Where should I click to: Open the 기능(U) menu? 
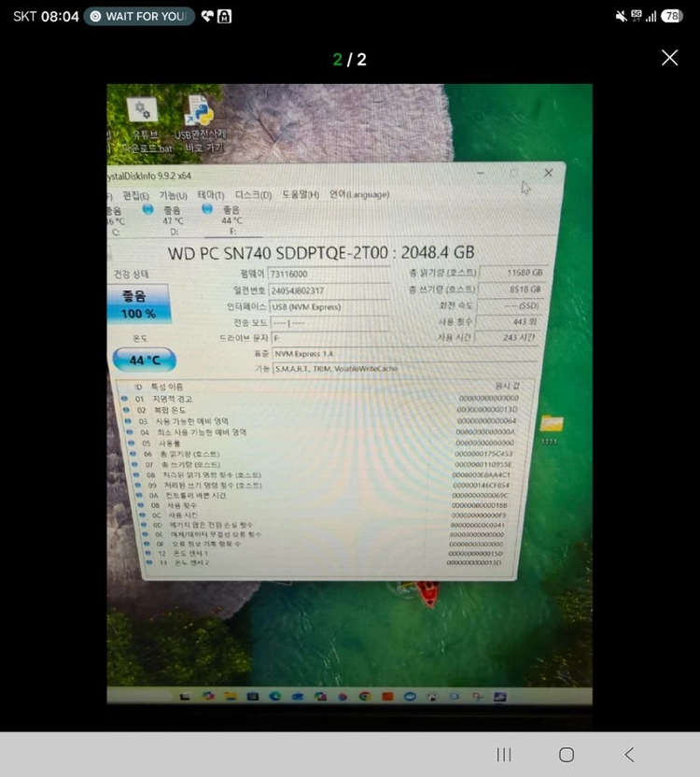pyautogui.click(x=173, y=196)
